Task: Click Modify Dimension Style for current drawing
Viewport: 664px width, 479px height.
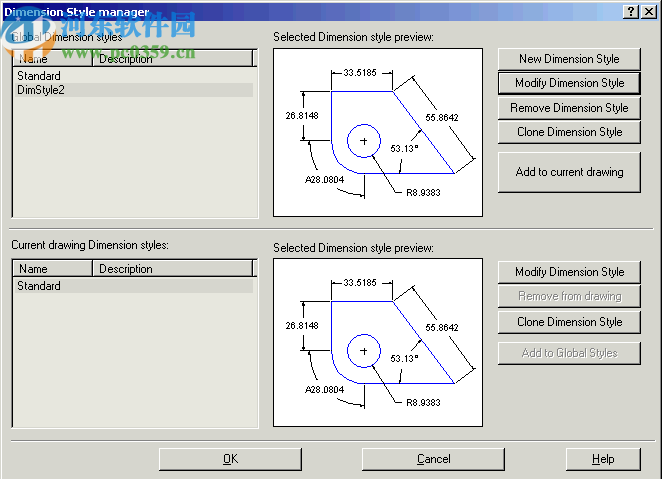Action: [569, 272]
